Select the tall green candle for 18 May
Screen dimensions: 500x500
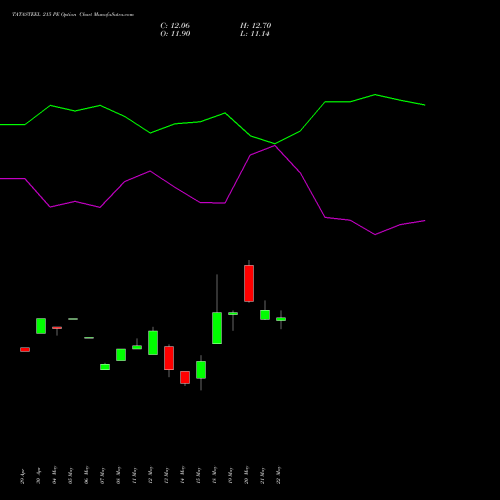pos(217,328)
